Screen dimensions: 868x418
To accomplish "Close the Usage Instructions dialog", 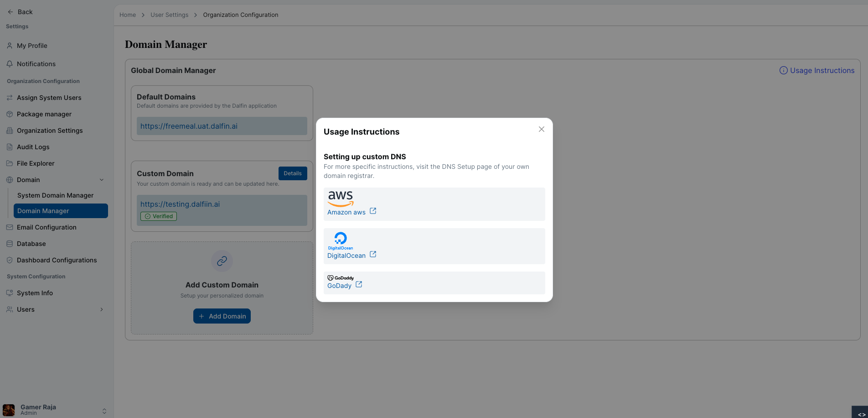I will click(541, 129).
